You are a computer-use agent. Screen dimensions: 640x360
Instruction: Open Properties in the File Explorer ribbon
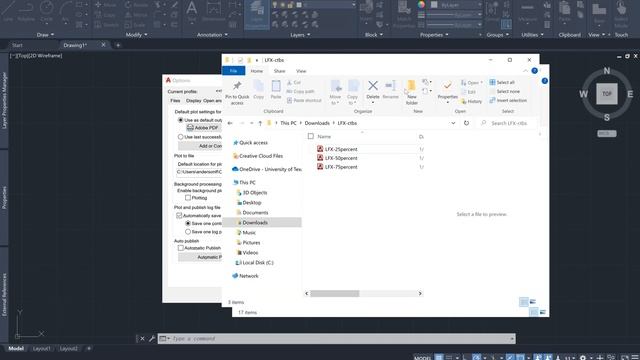click(447, 90)
